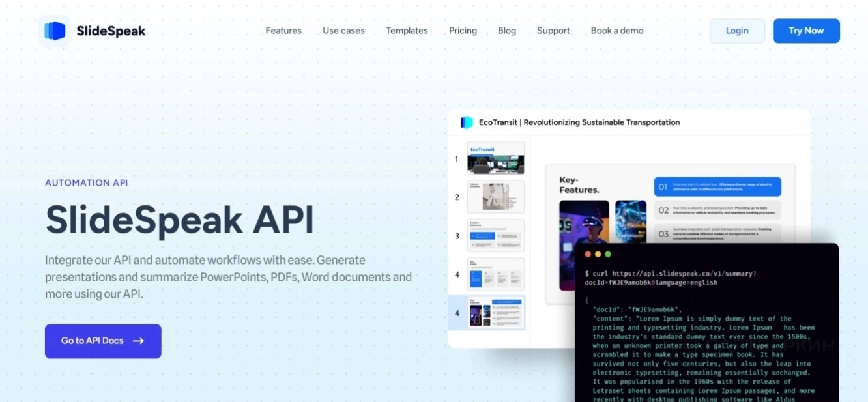
Task: Click feature item 03 on slide
Action: click(717, 233)
